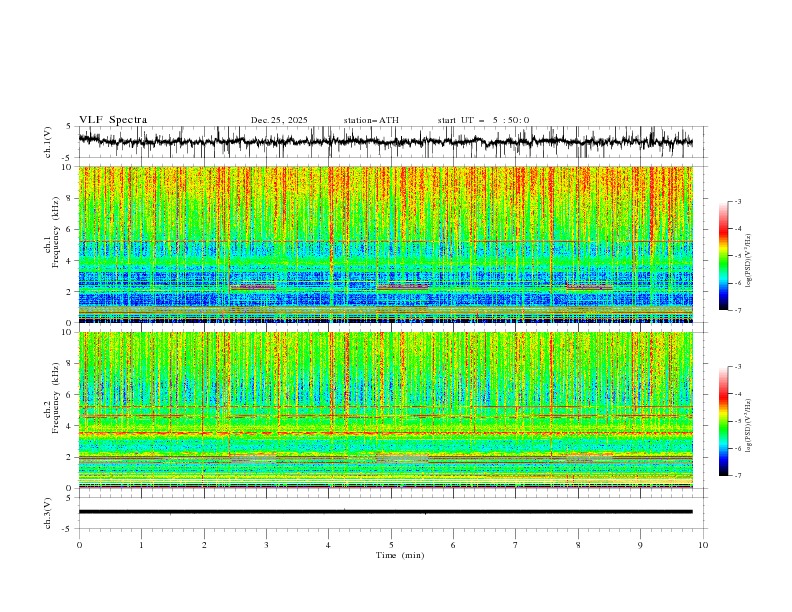This screenshot has width=792, height=612.
Task: Click the time axis tick label "0"
Action: click(x=79, y=545)
